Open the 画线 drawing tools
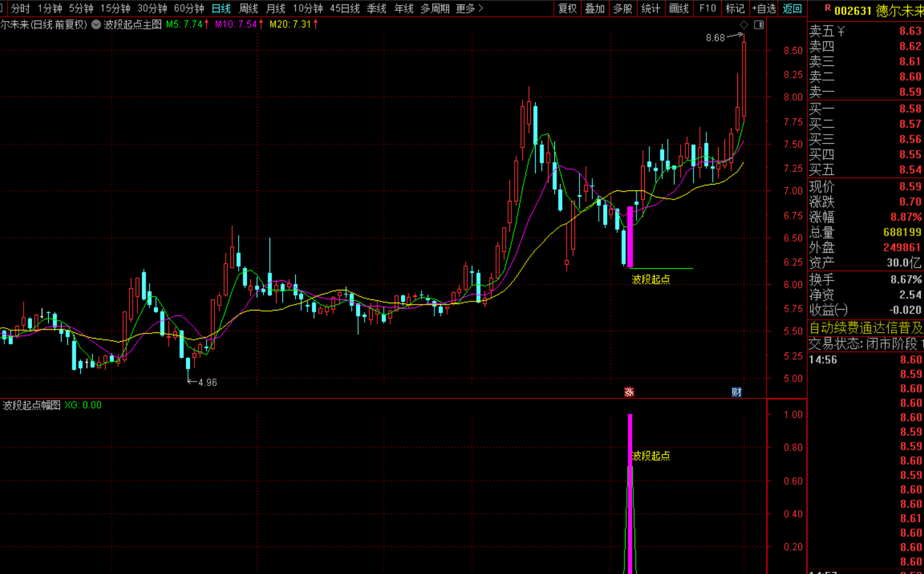924x574 pixels. (x=679, y=8)
